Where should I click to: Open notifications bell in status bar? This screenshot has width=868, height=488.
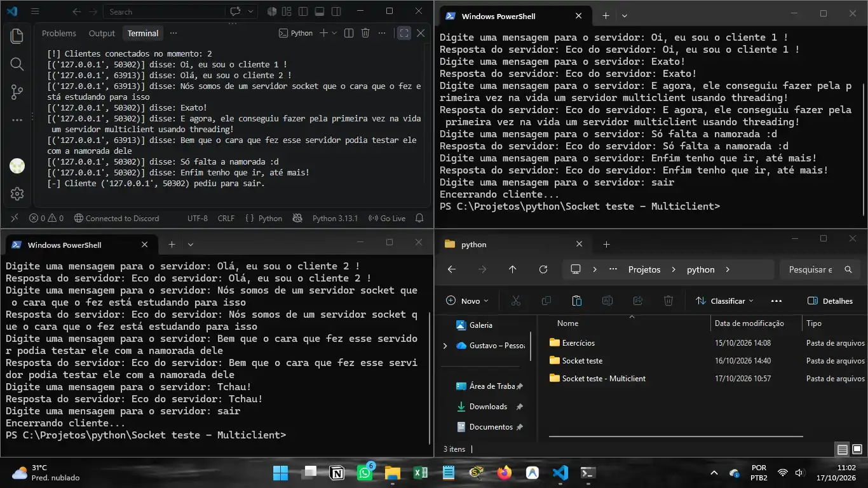[x=419, y=218]
